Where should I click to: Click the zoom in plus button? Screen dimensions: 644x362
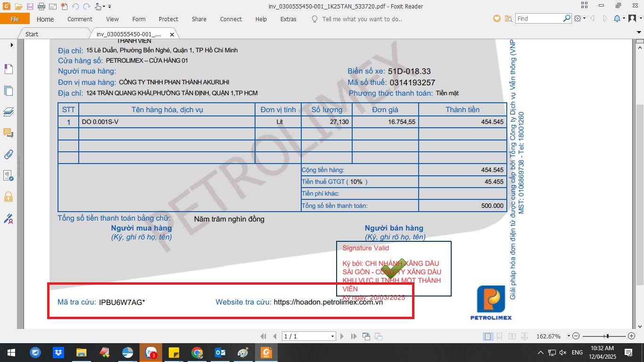point(632,336)
